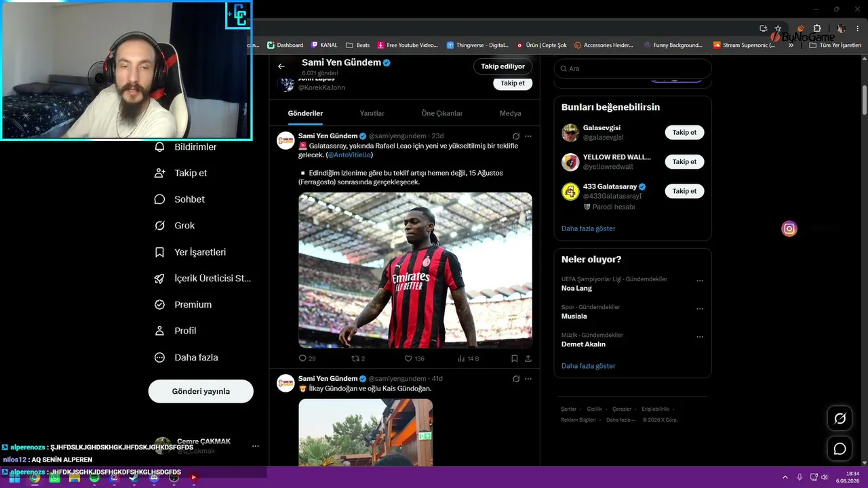Click the Takip ediliyor button
Image resolution: width=868 pixels, height=488 pixels.
pos(502,66)
